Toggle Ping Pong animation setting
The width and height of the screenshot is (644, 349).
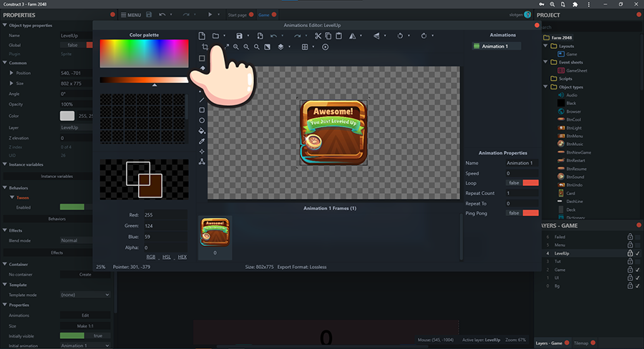pyautogui.click(x=522, y=213)
